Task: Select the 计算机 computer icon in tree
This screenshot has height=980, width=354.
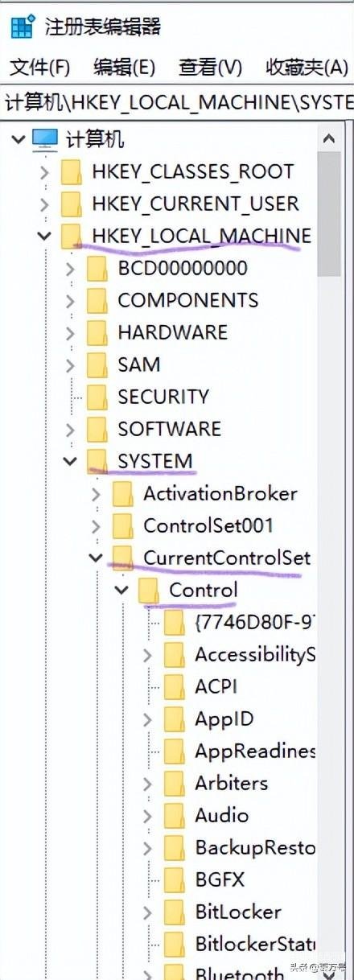Action: [x=45, y=140]
